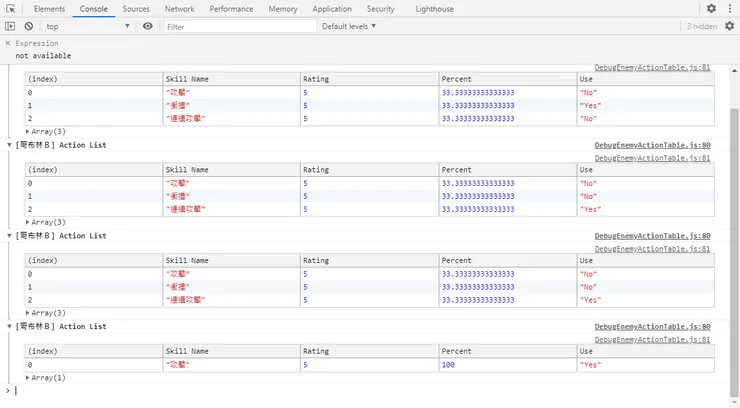Switch to the Elements tab
The image size is (740, 408).
[49, 9]
